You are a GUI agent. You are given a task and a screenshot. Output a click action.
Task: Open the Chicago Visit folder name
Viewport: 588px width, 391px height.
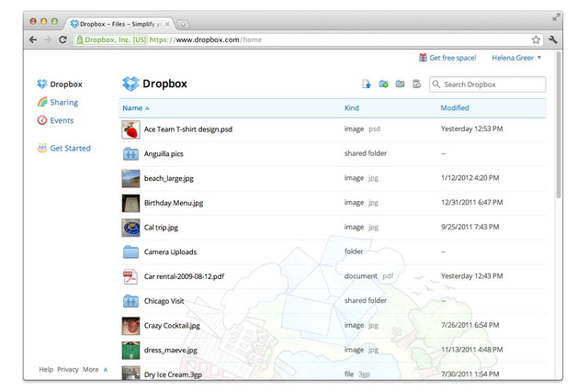click(x=164, y=301)
